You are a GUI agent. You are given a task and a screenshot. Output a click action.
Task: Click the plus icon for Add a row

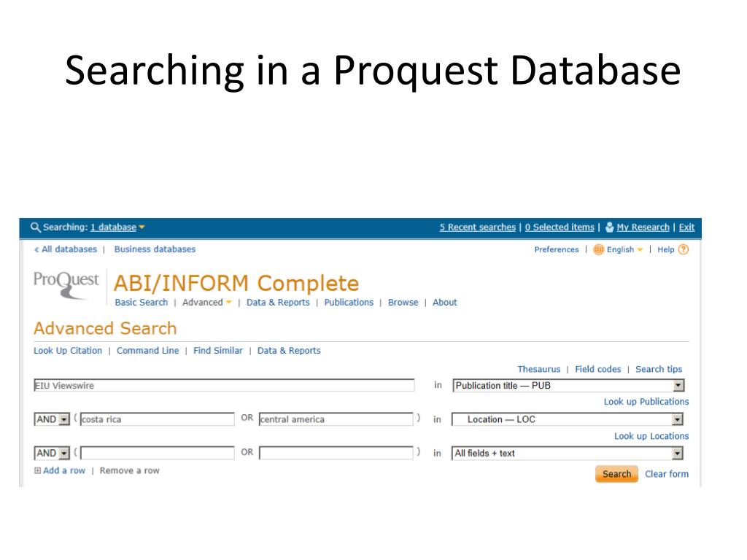point(38,471)
